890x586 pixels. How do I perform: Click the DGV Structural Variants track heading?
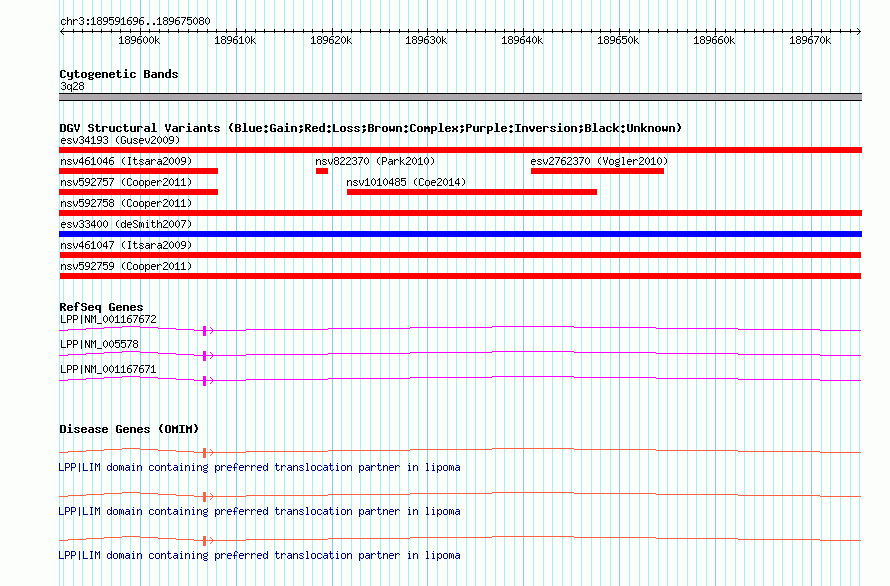coord(371,128)
